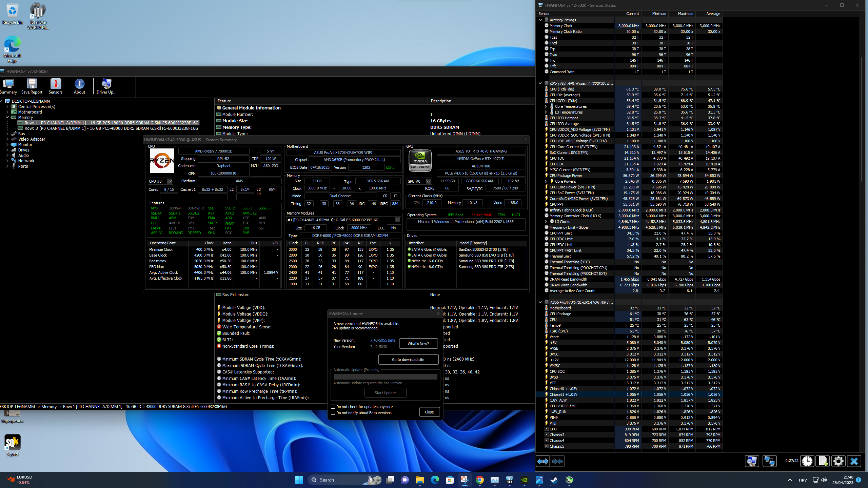This screenshot has height=488, width=868.
Task: Click the reset clock icon in the sensors window
Action: [807, 461]
